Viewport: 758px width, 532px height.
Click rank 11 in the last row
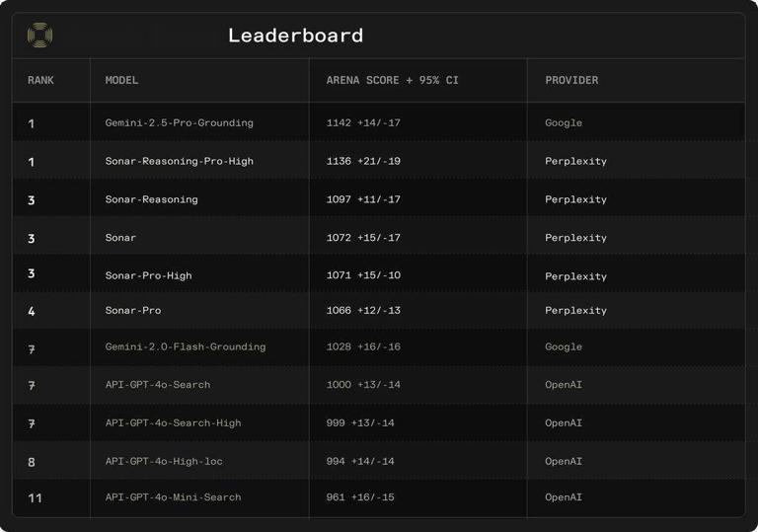click(35, 497)
